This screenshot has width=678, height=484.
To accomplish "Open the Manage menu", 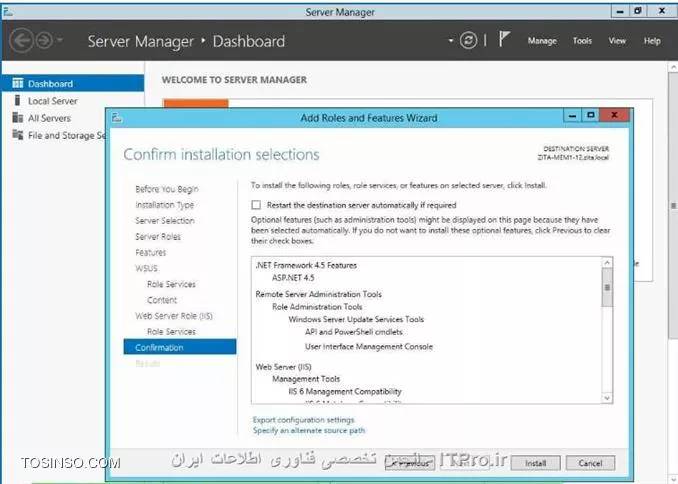I will (542, 41).
